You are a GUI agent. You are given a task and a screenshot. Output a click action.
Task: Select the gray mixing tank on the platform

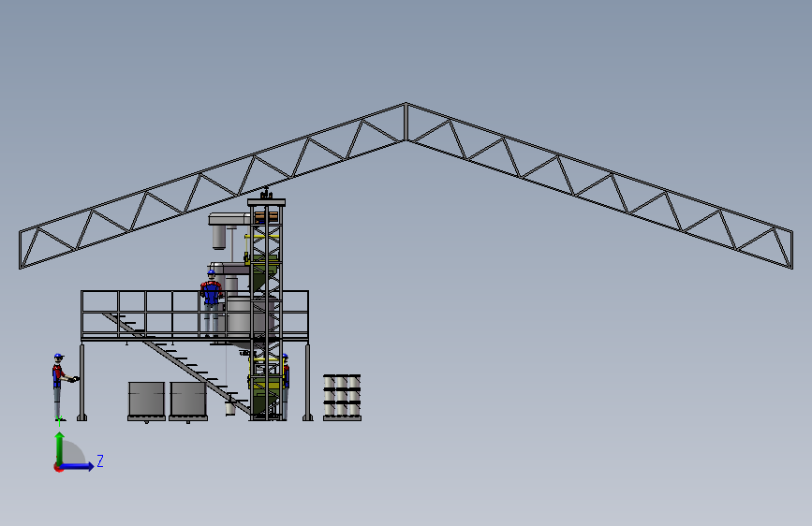(x=245, y=315)
